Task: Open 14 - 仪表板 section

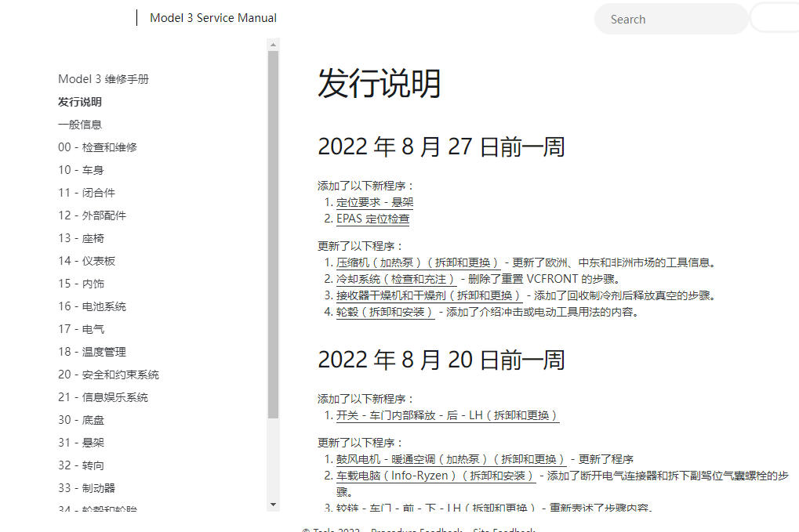Action: point(86,261)
